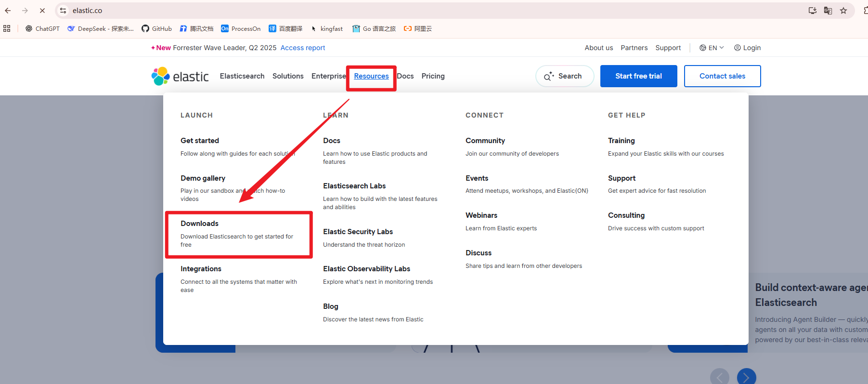The image size is (868, 384).
Task: Click the Contact sales button
Action: coord(723,76)
